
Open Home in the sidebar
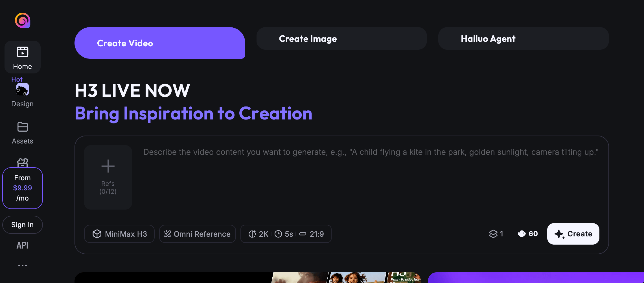[x=23, y=57]
